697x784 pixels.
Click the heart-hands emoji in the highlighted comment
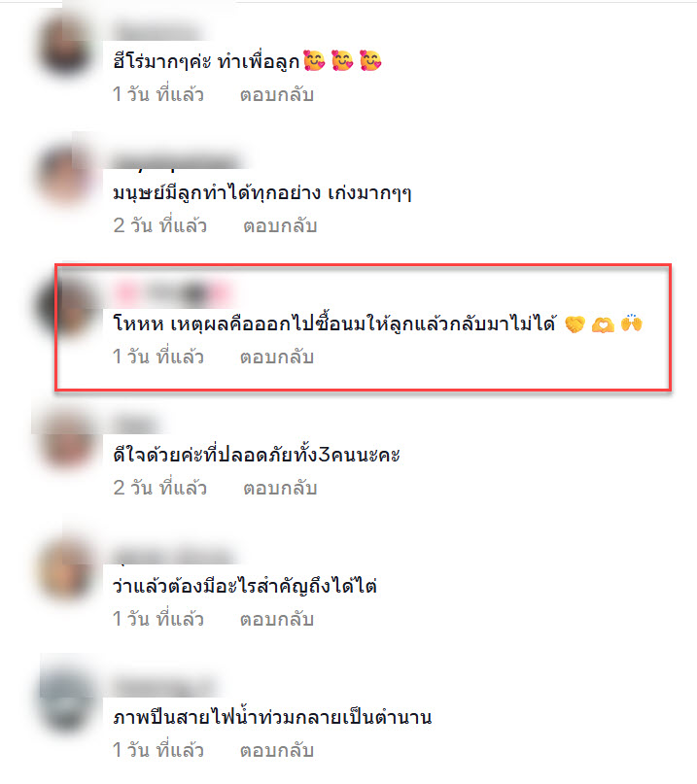603,325
